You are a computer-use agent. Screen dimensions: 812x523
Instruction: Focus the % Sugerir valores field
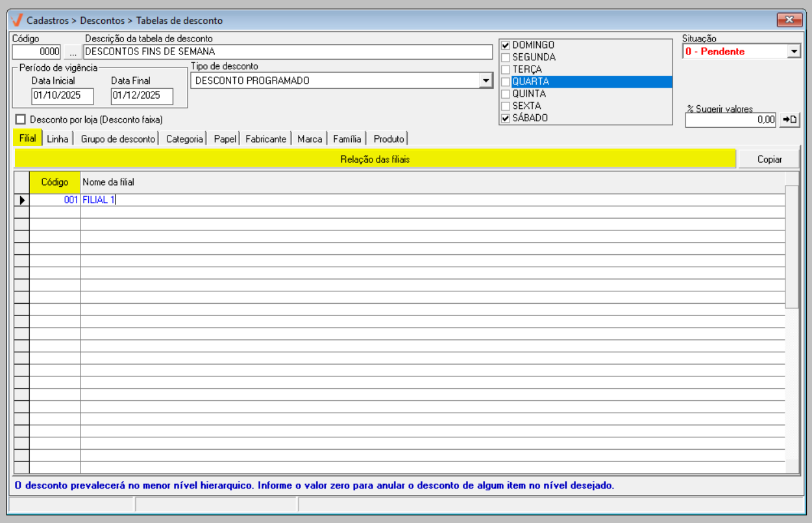[730, 120]
